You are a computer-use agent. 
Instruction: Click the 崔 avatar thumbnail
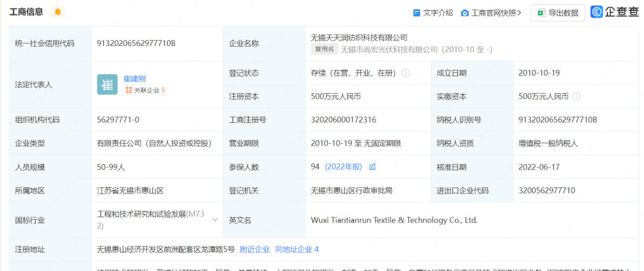point(107,85)
